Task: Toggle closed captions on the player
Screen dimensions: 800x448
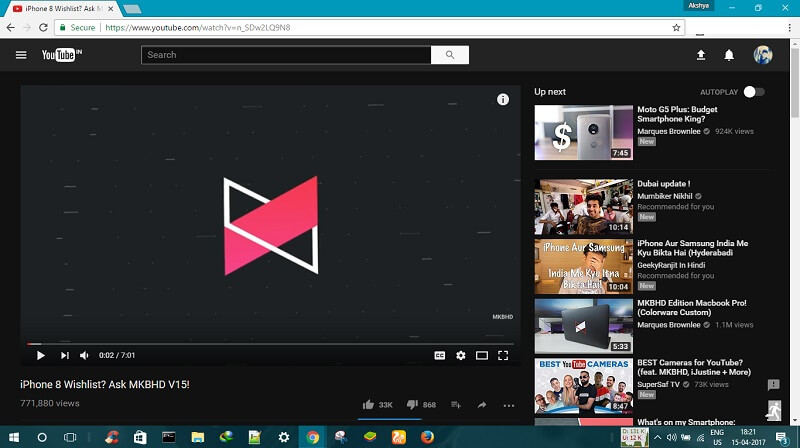Action: point(439,355)
